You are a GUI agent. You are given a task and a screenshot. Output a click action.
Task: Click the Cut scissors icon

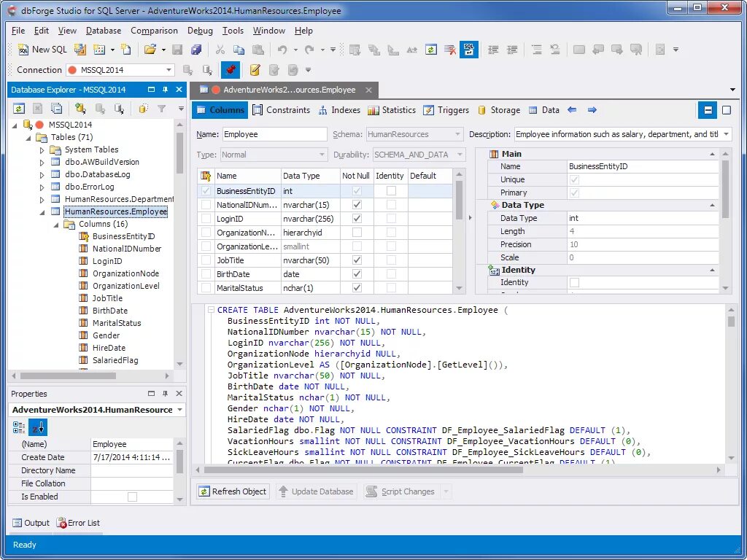tap(220, 50)
